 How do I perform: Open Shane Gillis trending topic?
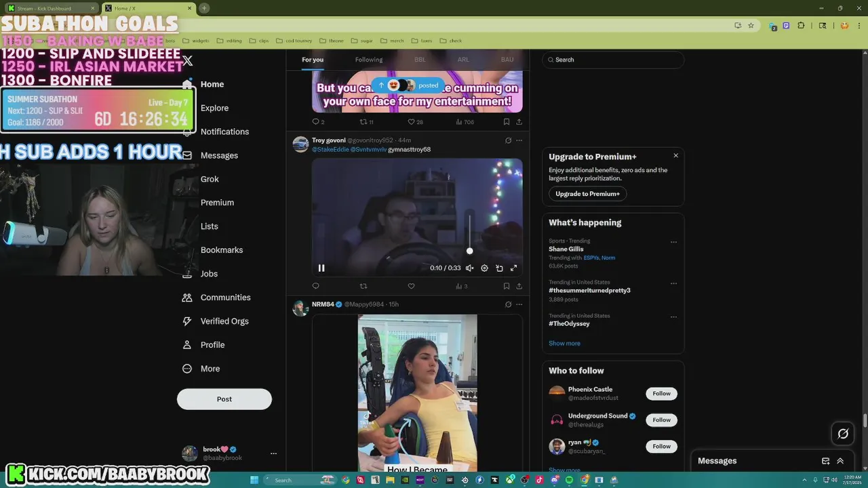(566, 249)
